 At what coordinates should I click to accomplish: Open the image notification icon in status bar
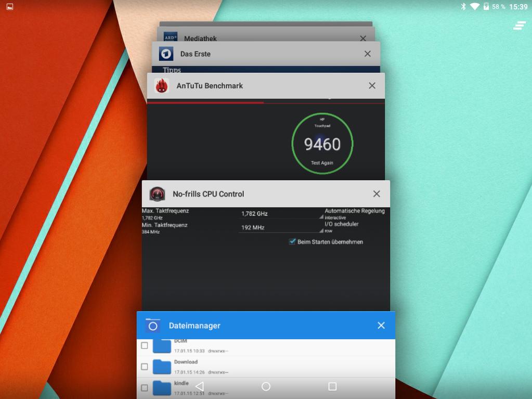point(10,6)
